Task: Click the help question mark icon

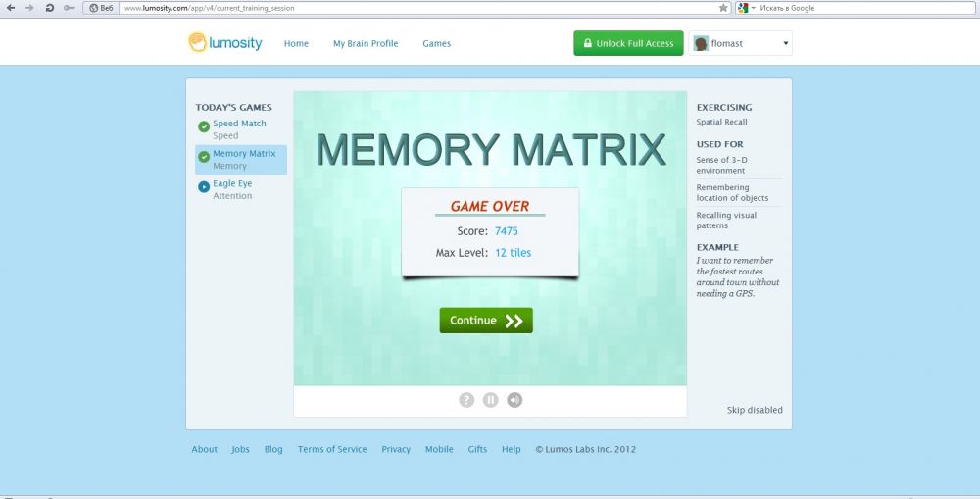Action: (x=466, y=400)
